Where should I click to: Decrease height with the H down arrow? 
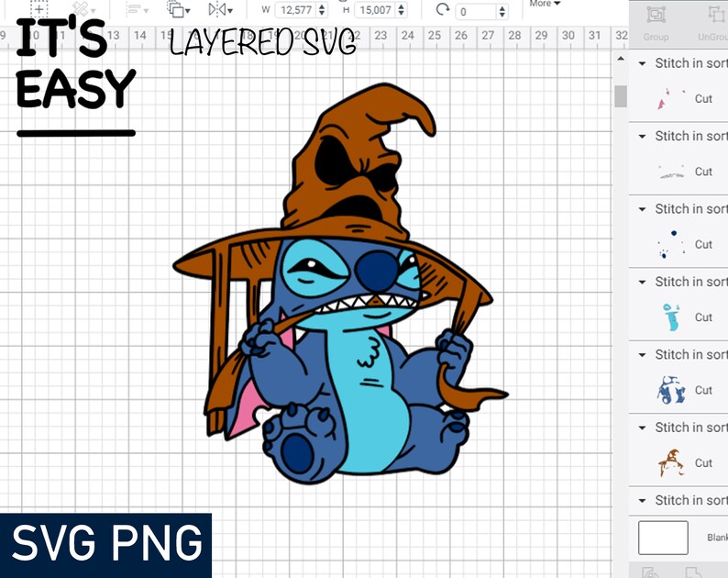pos(402,13)
